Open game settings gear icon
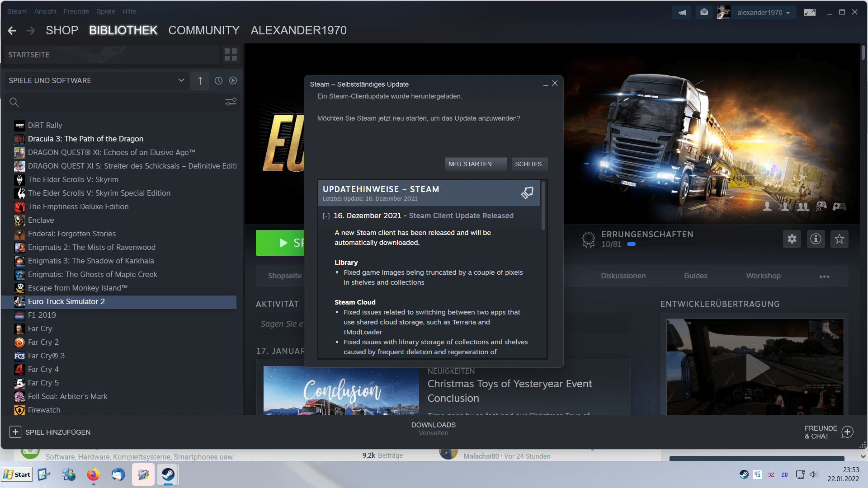Image resolution: width=868 pixels, height=488 pixels. (x=792, y=239)
